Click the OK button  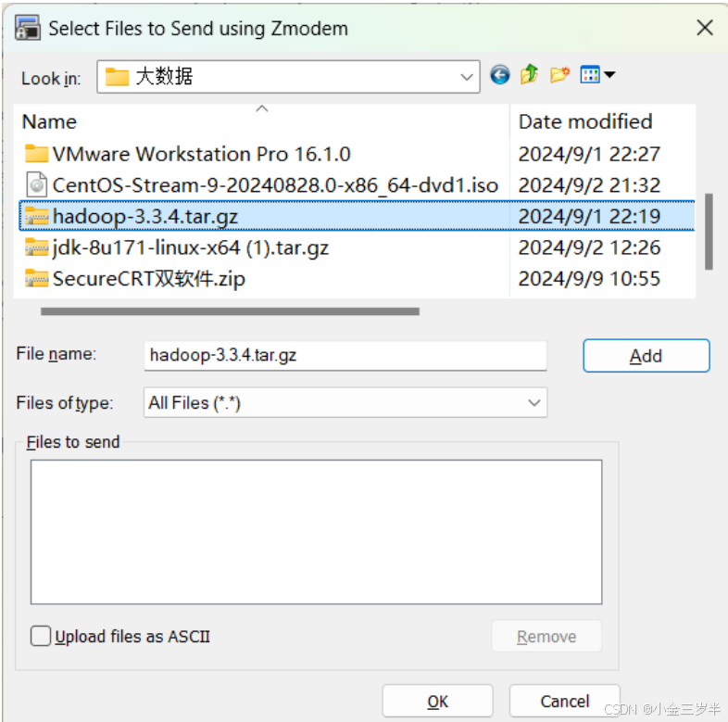437,701
